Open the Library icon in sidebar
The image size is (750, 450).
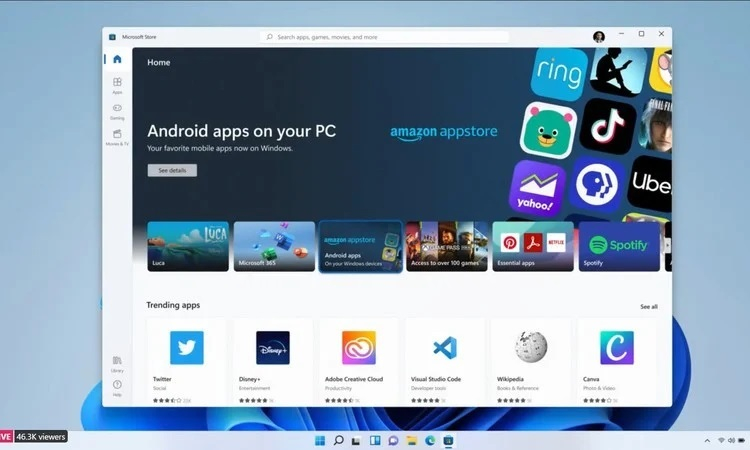click(117, 362)
